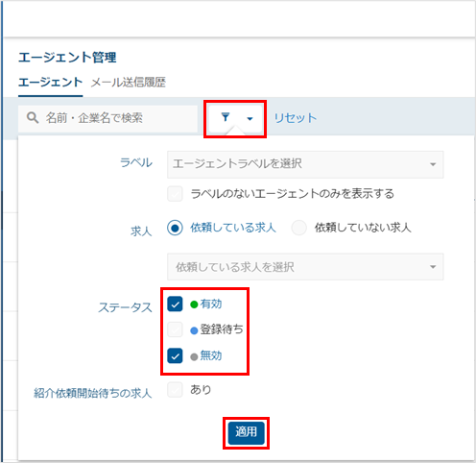
Task: Uncheck the 無効 status checkbox
Action: pos(175,355)
